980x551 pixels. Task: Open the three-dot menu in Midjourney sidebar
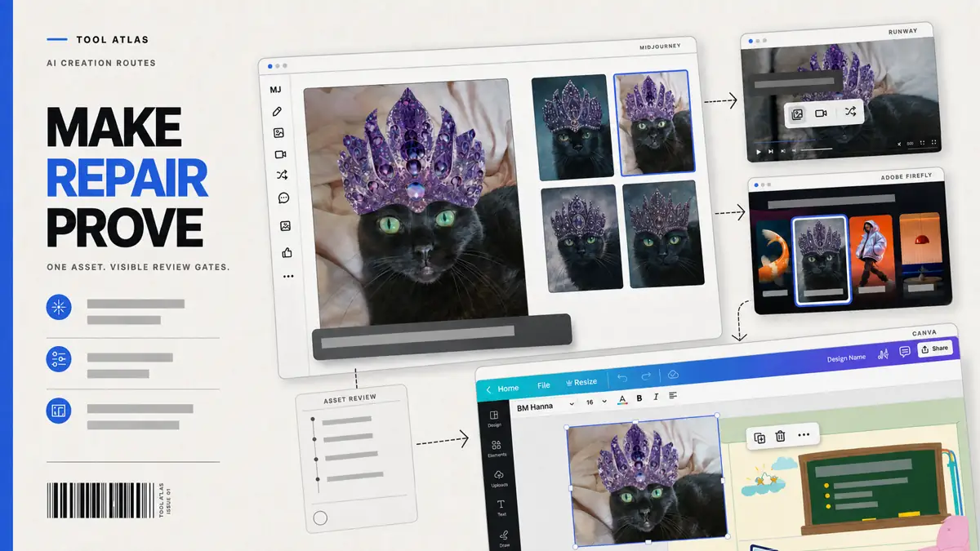click(288, 277)
